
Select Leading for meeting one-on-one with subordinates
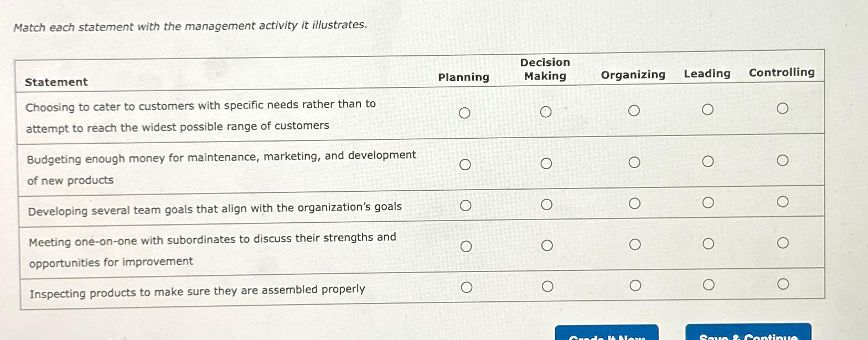click(x=707, y=243)
